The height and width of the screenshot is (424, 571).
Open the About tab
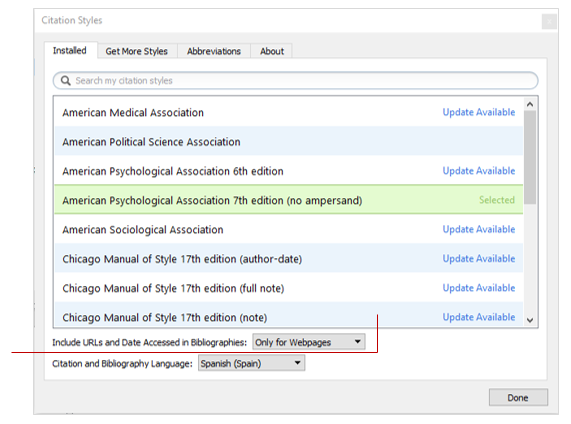(x=272, y=51)
